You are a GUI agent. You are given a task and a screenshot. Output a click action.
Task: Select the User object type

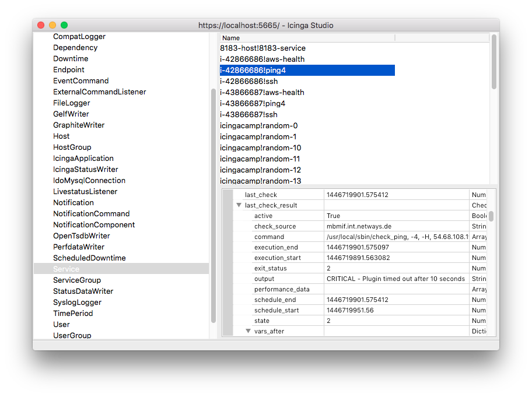[61, 325]
